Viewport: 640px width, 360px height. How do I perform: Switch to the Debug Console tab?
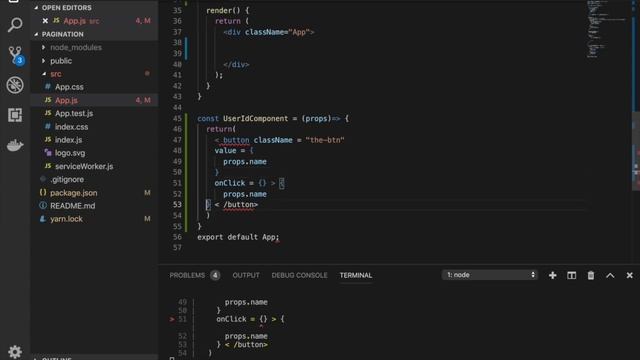coord(299,276)
